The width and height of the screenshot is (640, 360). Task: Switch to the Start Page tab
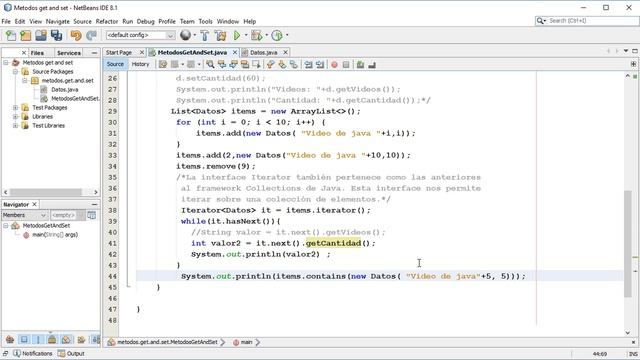point(119,53)
